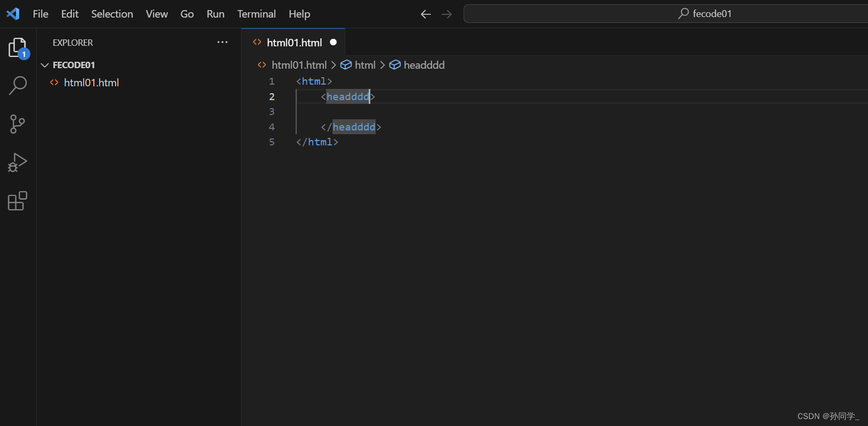Screen dimensions: 868x426
Task: Click the html breadcrumb item
Action: click(x=365, y=65)
